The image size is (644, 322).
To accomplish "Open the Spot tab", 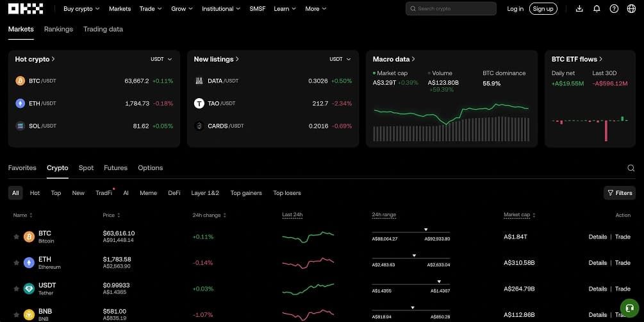I will pos(87,168).
